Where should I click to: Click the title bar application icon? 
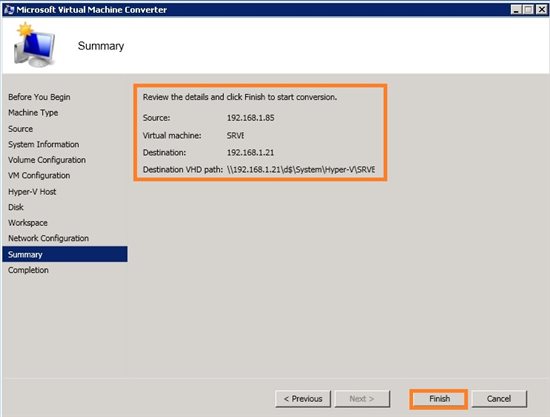point(9,9)
